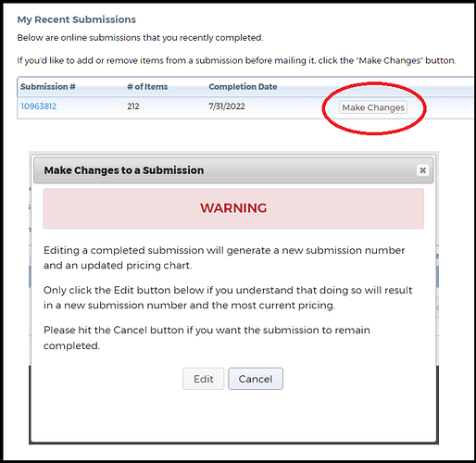
Task: Click the My Recent Submissions heading
Action: (77, 19)
